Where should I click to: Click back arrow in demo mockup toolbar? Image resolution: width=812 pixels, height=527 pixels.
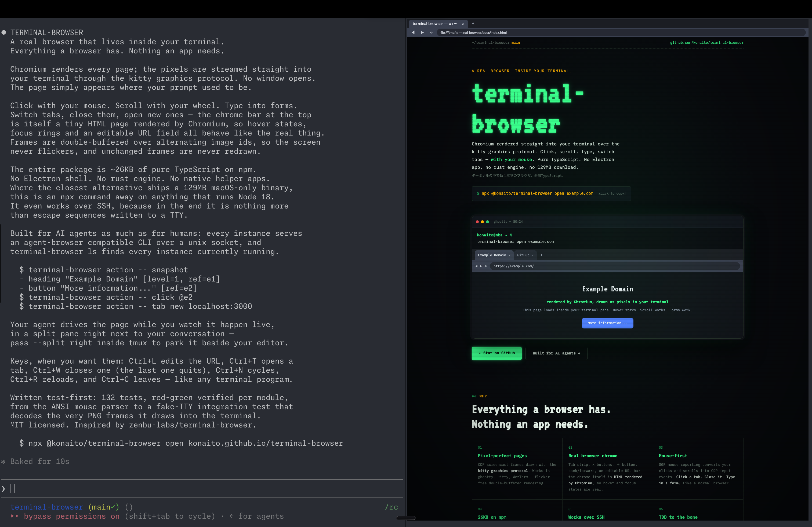476,266
